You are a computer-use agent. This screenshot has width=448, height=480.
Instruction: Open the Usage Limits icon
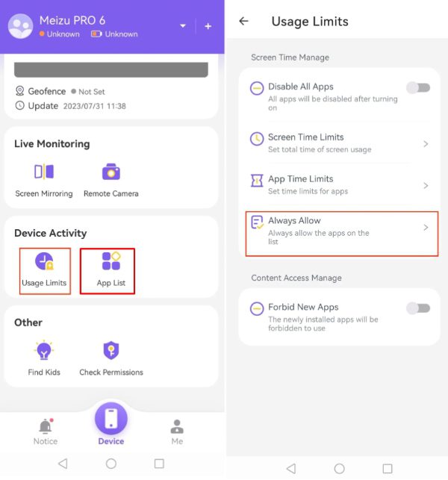coord(44,261)
